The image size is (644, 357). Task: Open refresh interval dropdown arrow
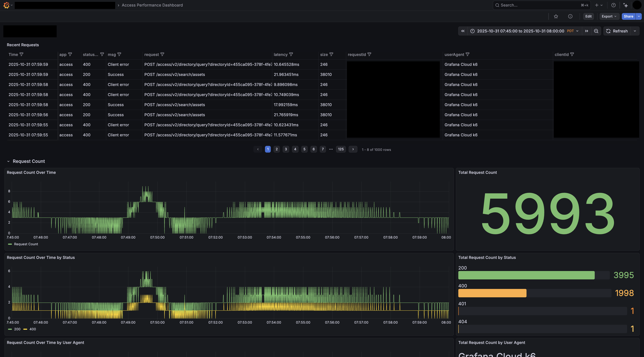(635, 31)
